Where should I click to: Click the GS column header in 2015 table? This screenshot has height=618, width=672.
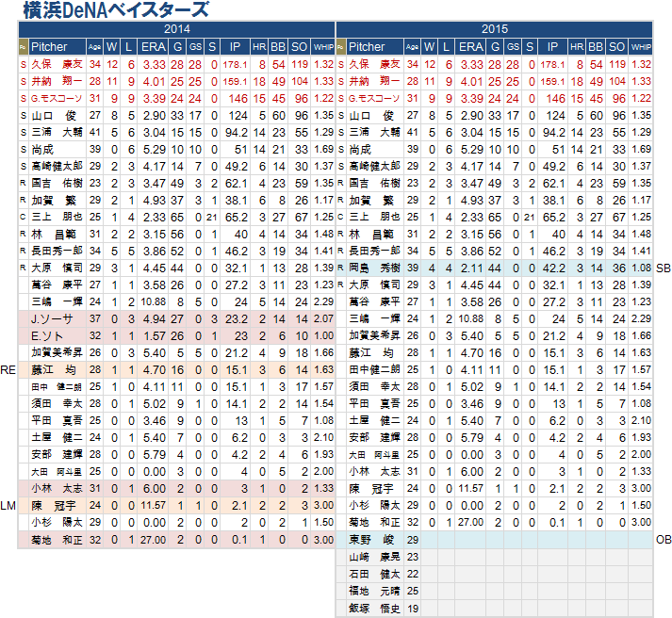coord(513,47)
